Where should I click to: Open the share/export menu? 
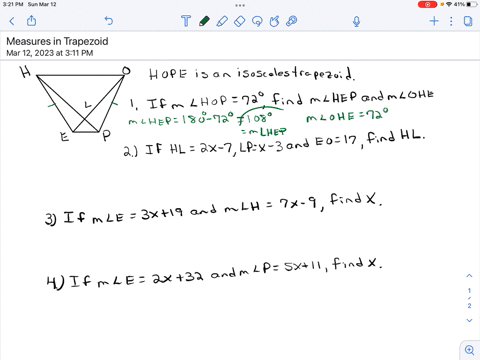pos(31,21)
